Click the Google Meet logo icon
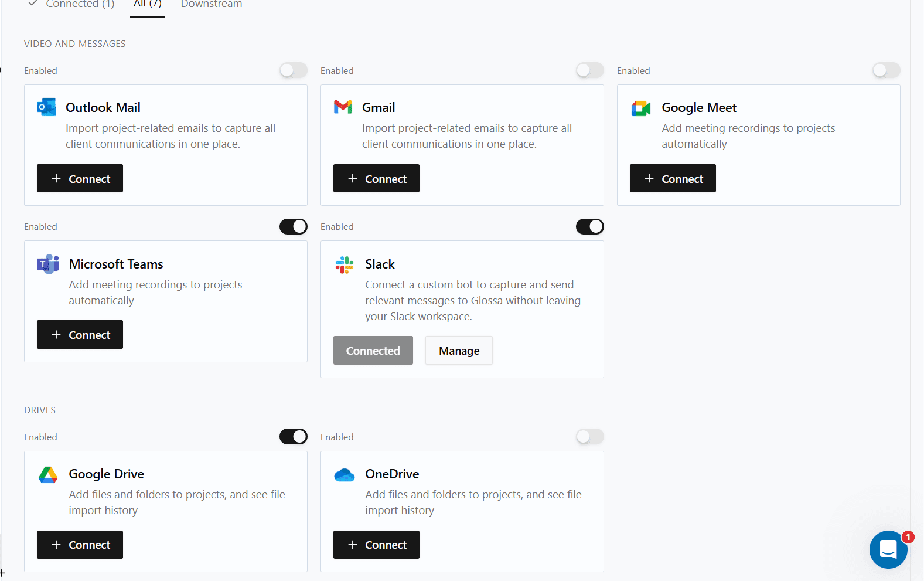This screenshot has width=924, height=581. tap(641, 108)
